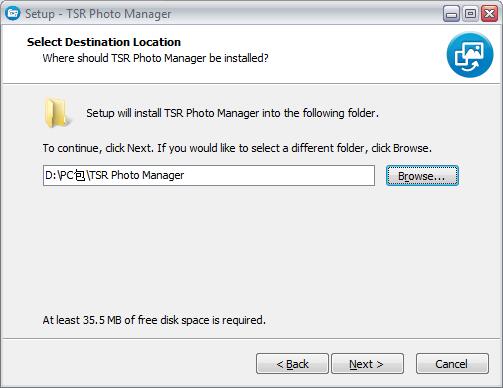Minimize the Setup window
Screen dimensions: 503x388
(451, 14)
